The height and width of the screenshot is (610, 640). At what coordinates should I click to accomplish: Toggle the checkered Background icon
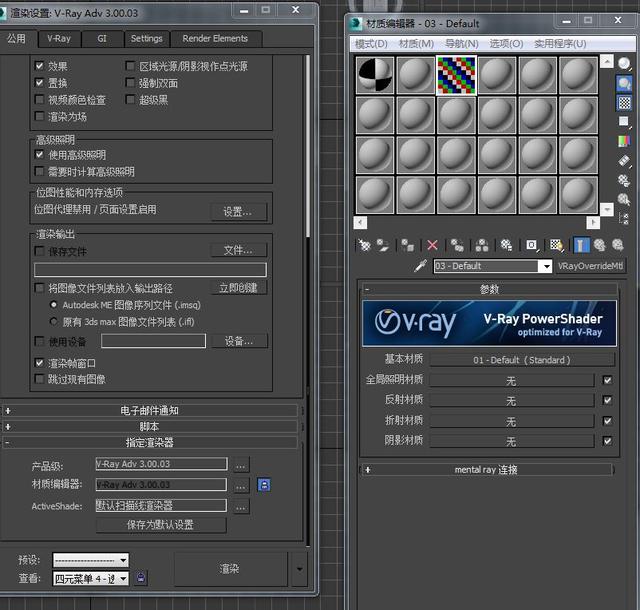[x=624, y=102]
